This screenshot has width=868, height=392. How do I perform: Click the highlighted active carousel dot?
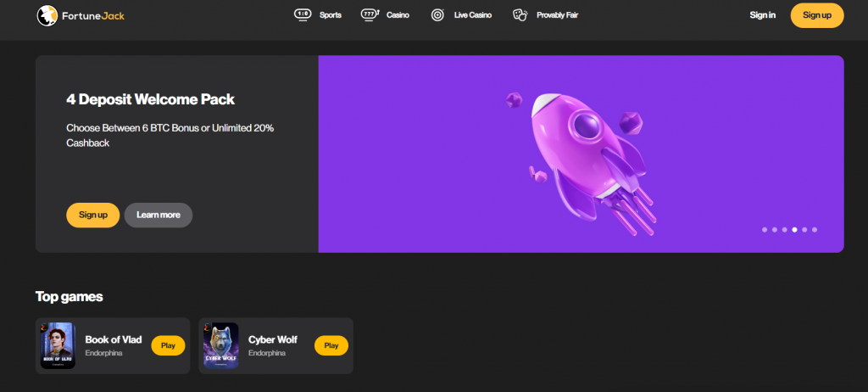point(794,230)
